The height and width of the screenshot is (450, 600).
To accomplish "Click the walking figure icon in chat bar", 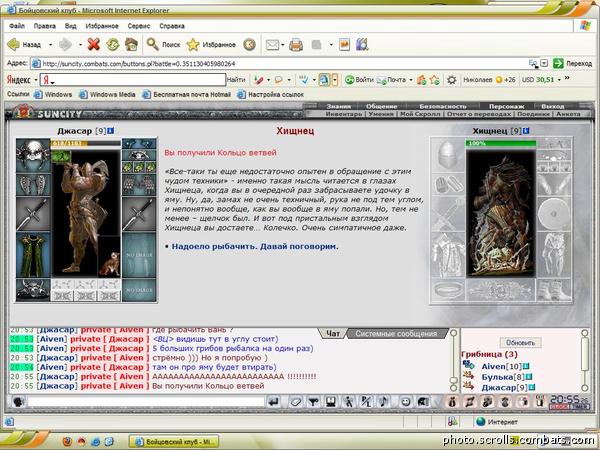I will [349, 402].
